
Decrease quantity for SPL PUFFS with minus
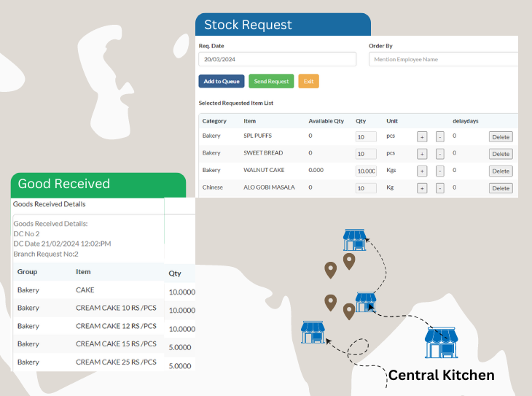(439, 137)
